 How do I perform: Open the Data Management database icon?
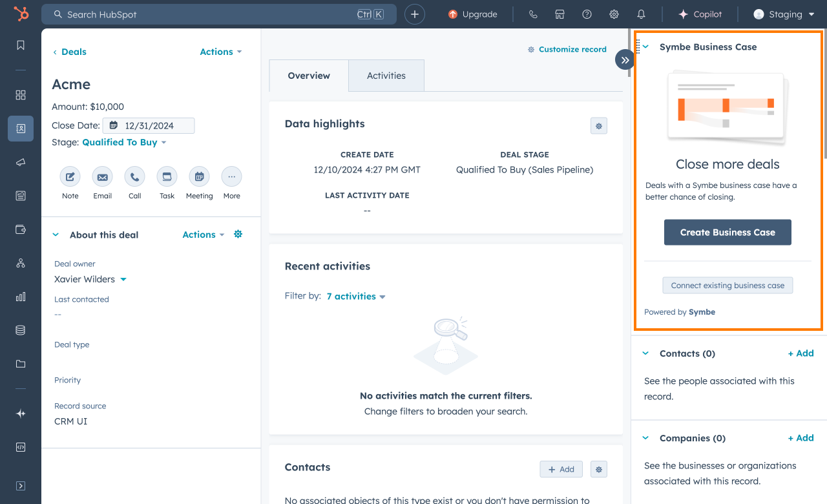click(x=21, y=330)
